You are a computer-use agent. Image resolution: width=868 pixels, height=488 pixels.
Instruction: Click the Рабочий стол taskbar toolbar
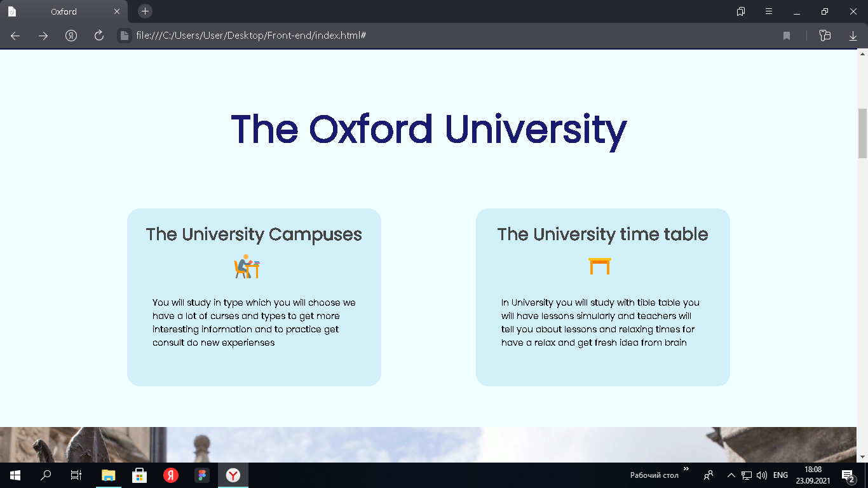tap(654, 475)
